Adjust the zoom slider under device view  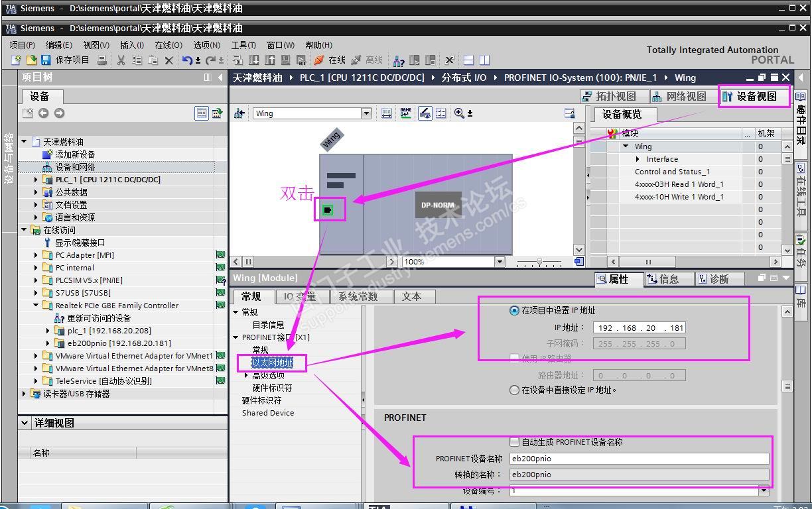pyautogui.click(x=539, y=262)
